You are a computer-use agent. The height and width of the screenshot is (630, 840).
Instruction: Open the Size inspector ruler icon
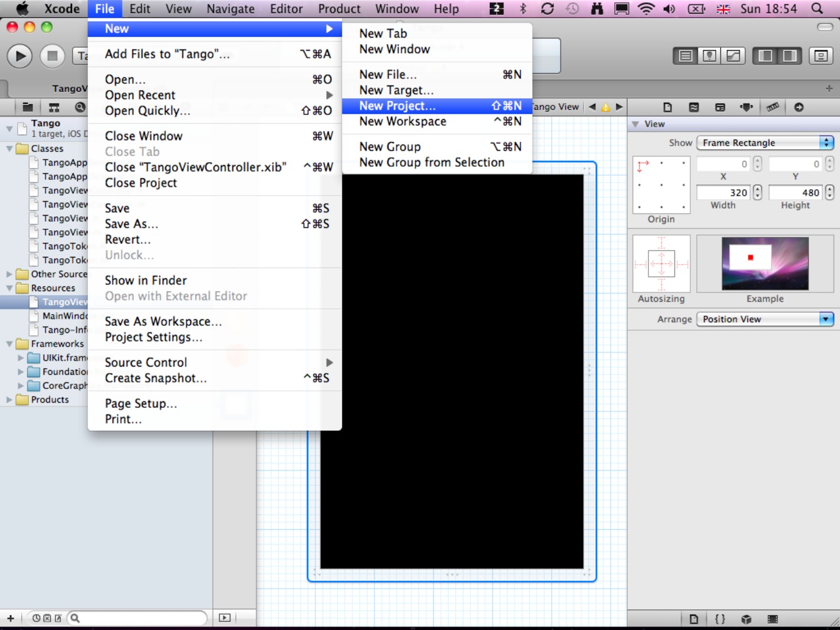tap(772, 107)
